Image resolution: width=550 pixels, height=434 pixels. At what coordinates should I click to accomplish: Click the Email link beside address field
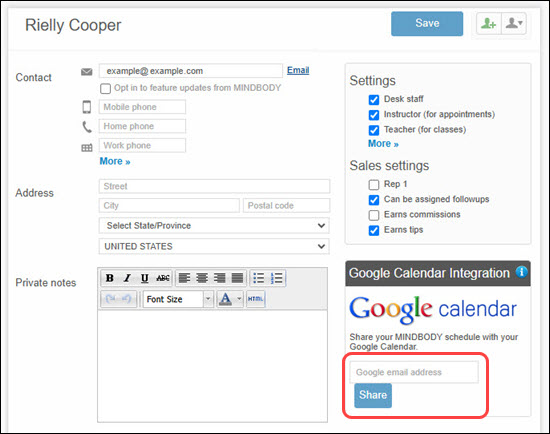(298, 70)
